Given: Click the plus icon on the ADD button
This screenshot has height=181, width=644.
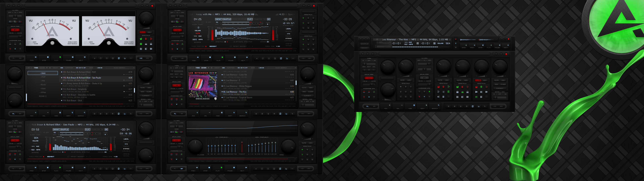Looking at the screenshot, I should pyautogui.click(x=36, y=112).
